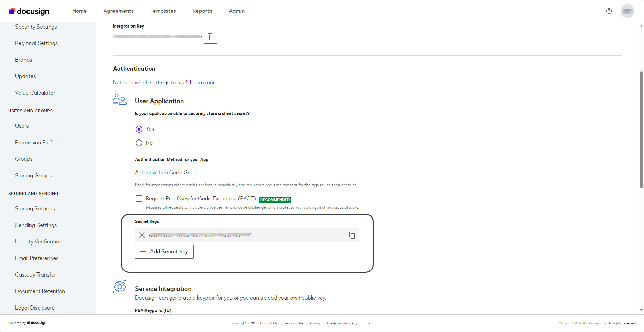
Task: Open Permission Profiles in sidebar
Action: [x=37, y=143]
